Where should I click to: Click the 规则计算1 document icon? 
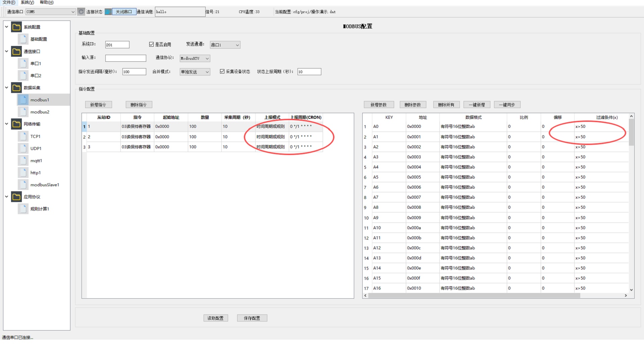[x=23, y=209]
